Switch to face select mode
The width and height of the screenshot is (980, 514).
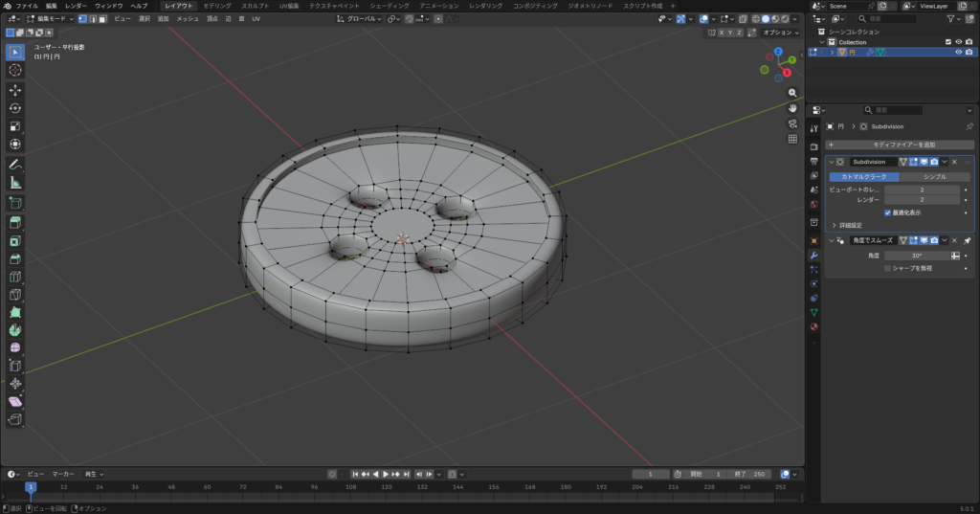pos(102,18)
